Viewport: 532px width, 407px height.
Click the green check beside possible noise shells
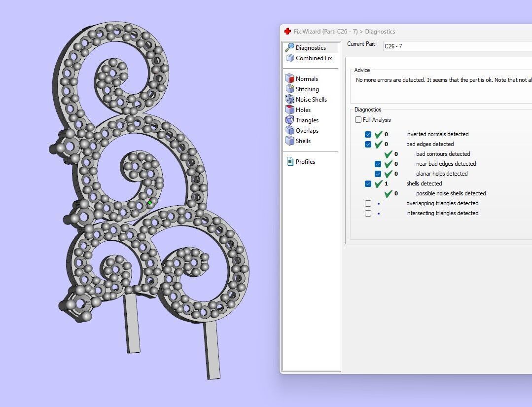pyautogui.click(x=388, y=194)
